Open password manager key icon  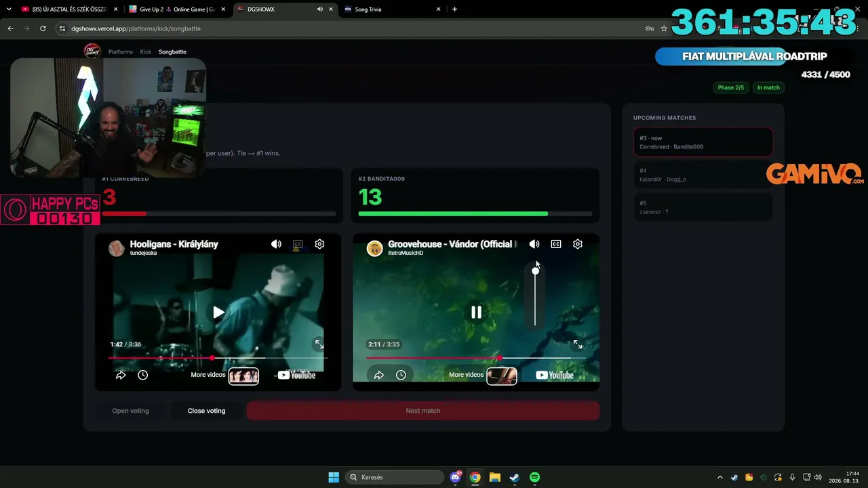point(650,28)
